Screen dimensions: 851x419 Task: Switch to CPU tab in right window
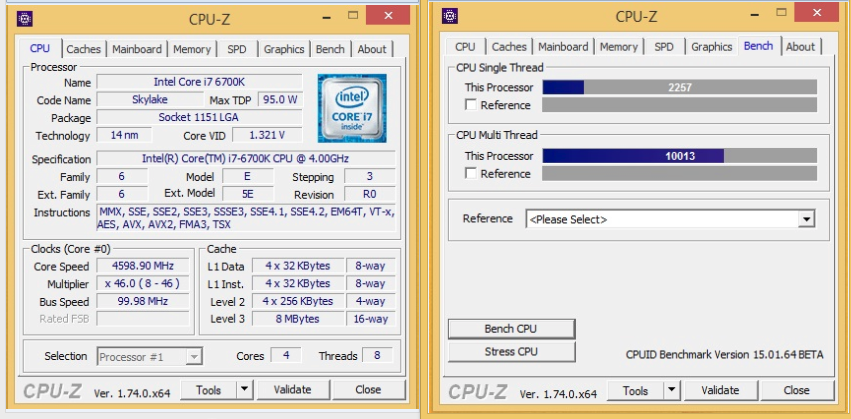pyautogui.click(x=465, y=47)
